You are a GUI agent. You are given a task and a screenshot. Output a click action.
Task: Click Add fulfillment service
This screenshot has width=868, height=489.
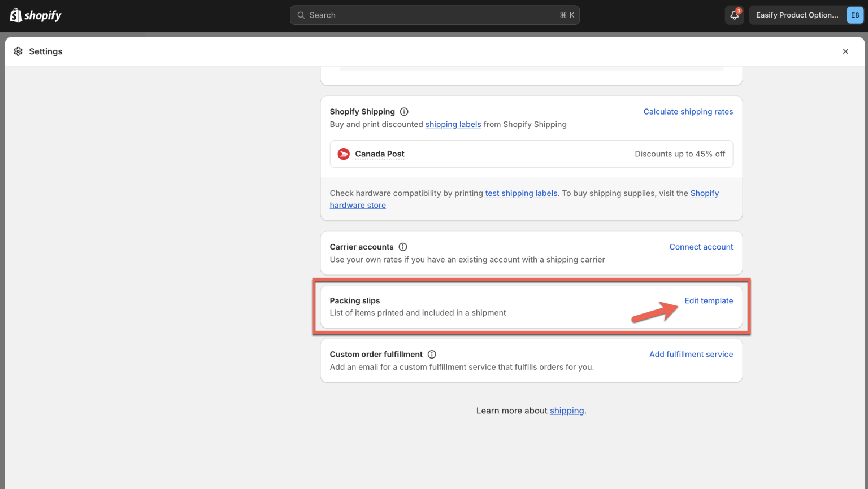pos(691,355)
